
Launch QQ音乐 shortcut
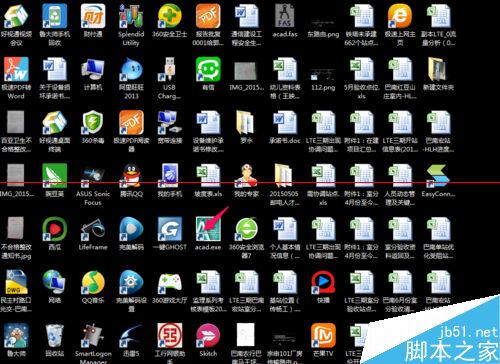click(93, 282)
